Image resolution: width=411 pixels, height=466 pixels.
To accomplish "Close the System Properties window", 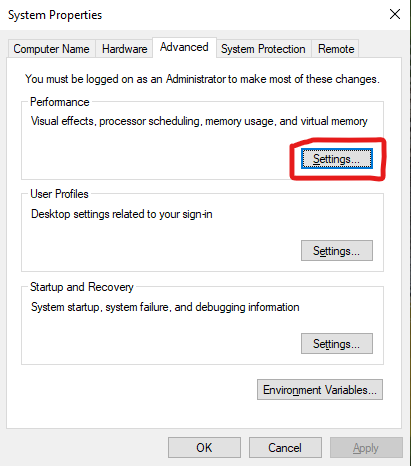I will 395,14.
